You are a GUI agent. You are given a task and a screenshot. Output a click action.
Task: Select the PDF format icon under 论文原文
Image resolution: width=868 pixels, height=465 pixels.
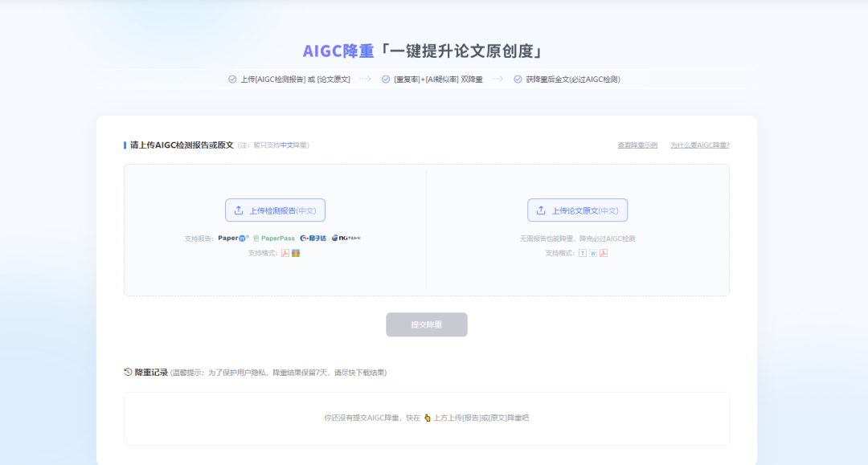604,252
